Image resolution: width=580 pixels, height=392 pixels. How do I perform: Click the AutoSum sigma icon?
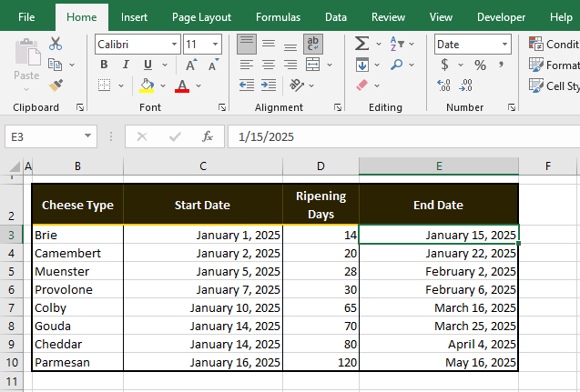361,44
